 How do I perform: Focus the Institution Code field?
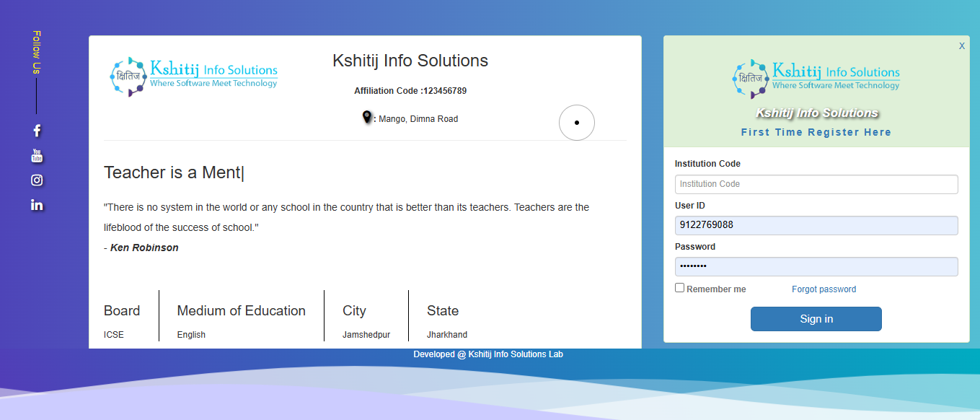tap(816, 184)
